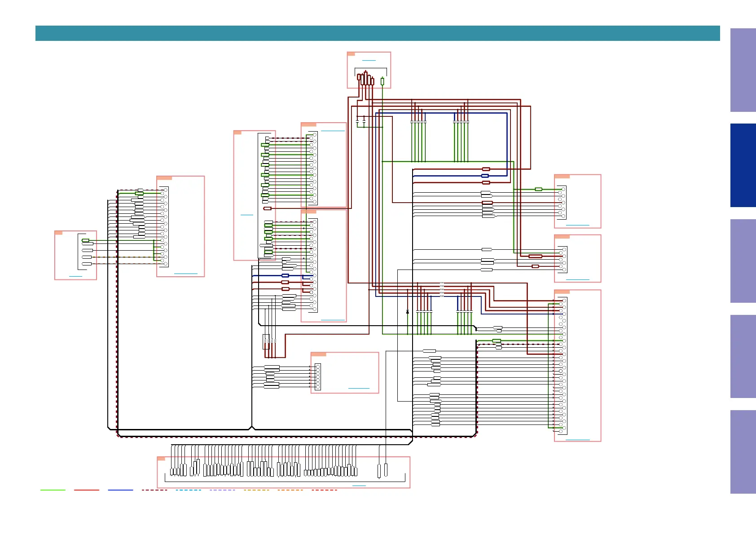The width and height of the screenshot is (756, 535).
Task: Follow the link at the top of the upper middle connector box
Action: click(333, 131)
